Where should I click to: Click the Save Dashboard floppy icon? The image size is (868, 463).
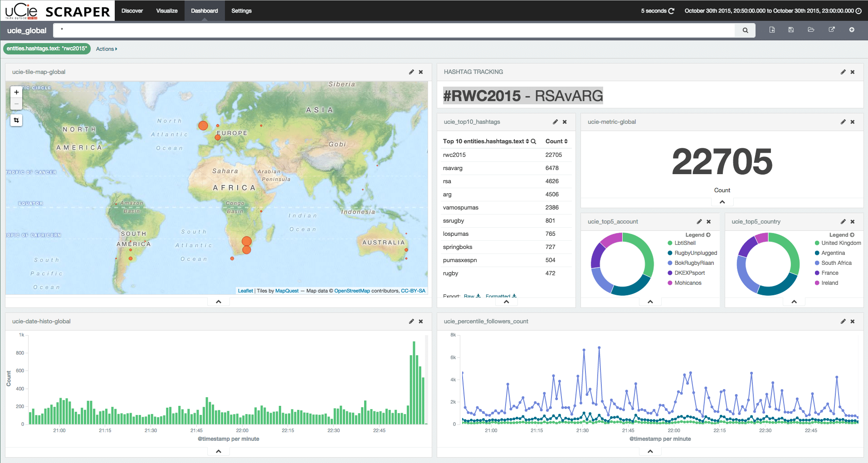(x=791, y=30)
